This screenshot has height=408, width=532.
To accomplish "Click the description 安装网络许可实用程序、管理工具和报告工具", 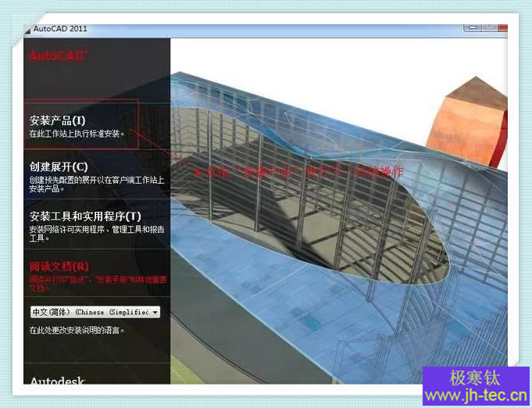I will click(97, 234).
